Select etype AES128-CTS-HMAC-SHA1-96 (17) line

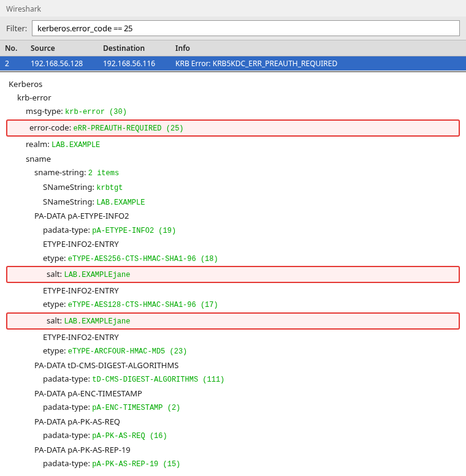coord(131,304)
